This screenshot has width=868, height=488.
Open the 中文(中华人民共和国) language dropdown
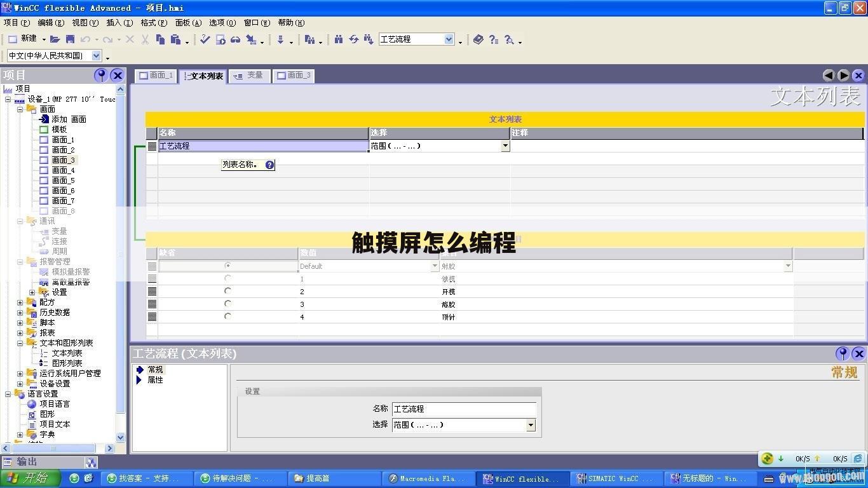(97, 56)
